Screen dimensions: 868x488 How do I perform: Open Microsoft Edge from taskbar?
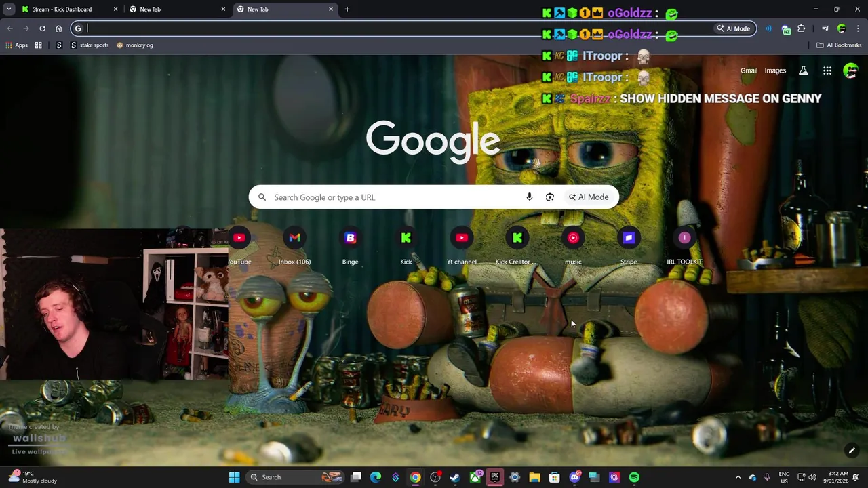coord(376,477)
